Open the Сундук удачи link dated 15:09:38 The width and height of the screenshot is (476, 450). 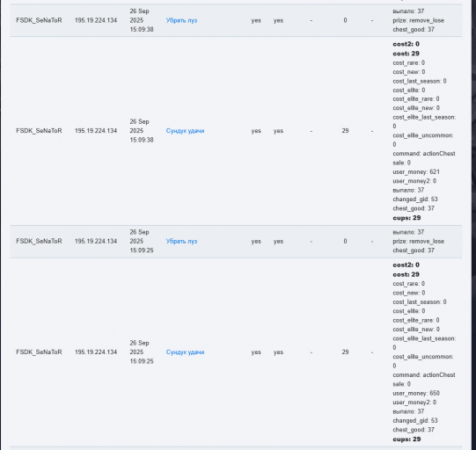(185, 131)
